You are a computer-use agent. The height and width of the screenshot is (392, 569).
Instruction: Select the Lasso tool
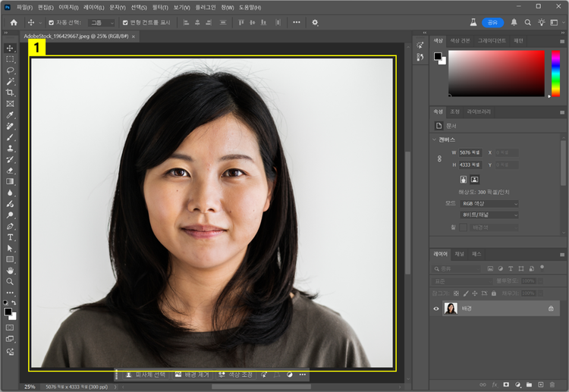[10, 70]
